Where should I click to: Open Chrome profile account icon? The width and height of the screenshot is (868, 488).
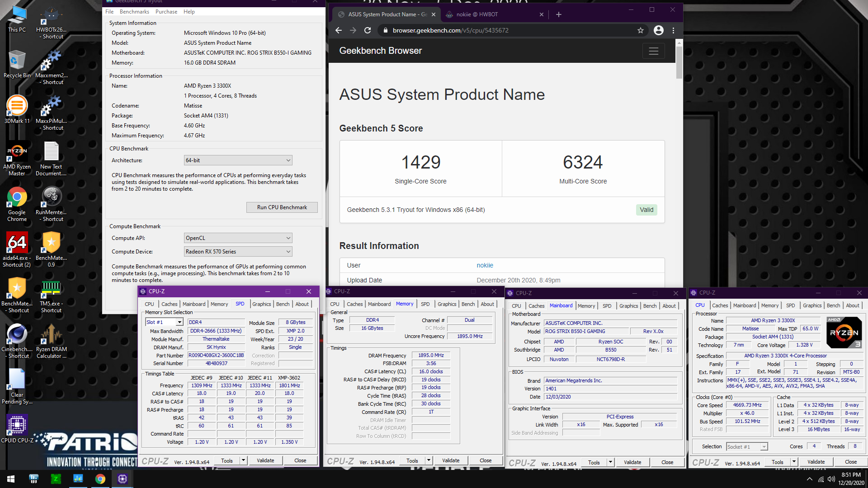click(658, 30)
